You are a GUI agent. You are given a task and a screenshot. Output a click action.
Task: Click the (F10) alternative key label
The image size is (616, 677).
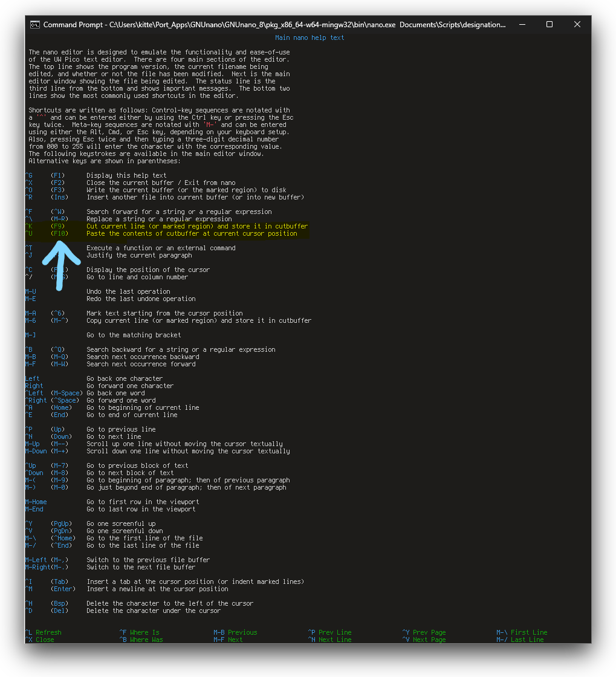point(60,233)
